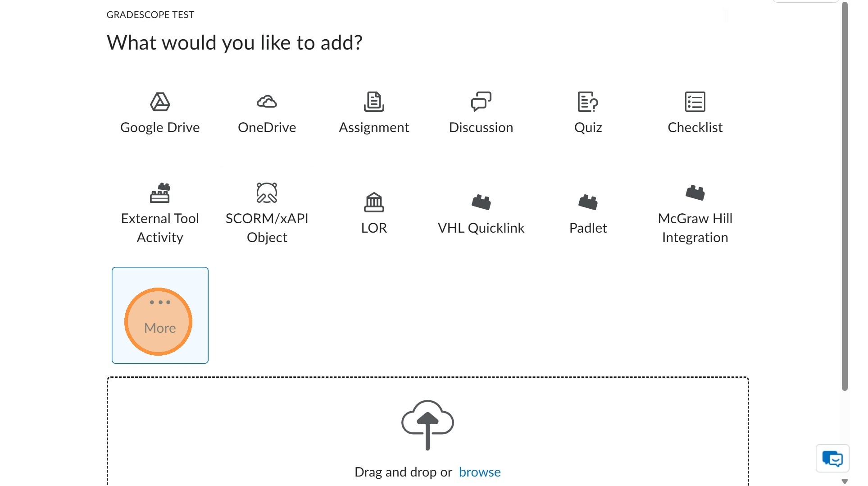This screenshot has height=486, width=868.
Task: Add a Checklist using its icon
Action: (695, 102)
